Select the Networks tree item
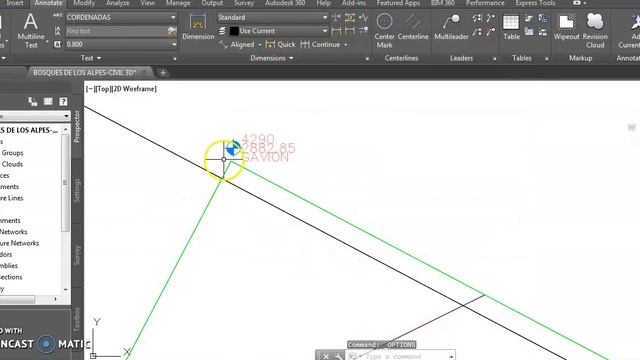640x360 pixels. click(13, 232)
